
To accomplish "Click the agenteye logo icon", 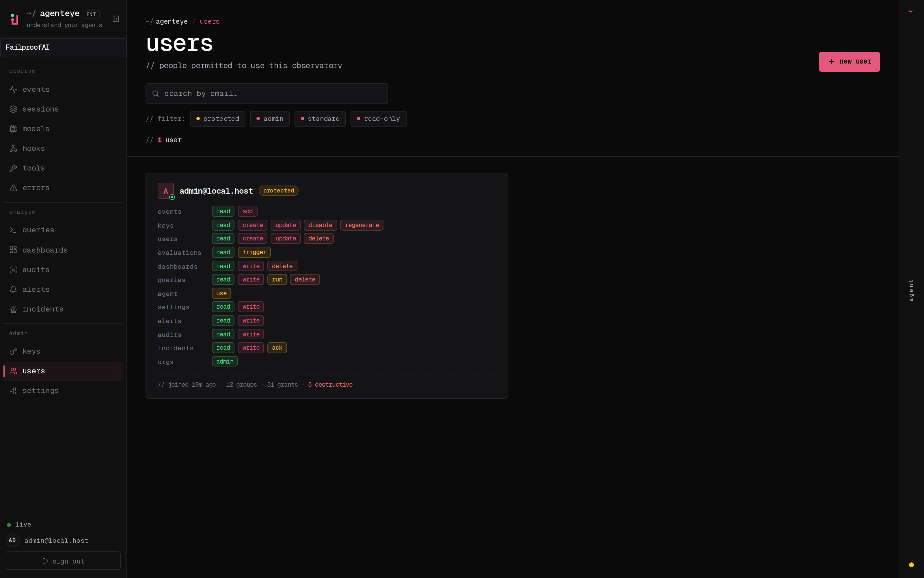I will tap(14, 19).
